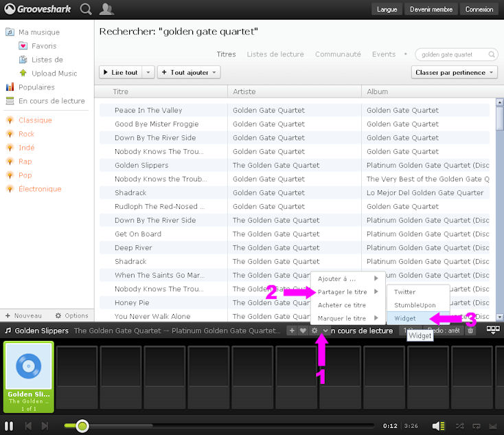Click the volume speaker icon

(x=438, y=426)
